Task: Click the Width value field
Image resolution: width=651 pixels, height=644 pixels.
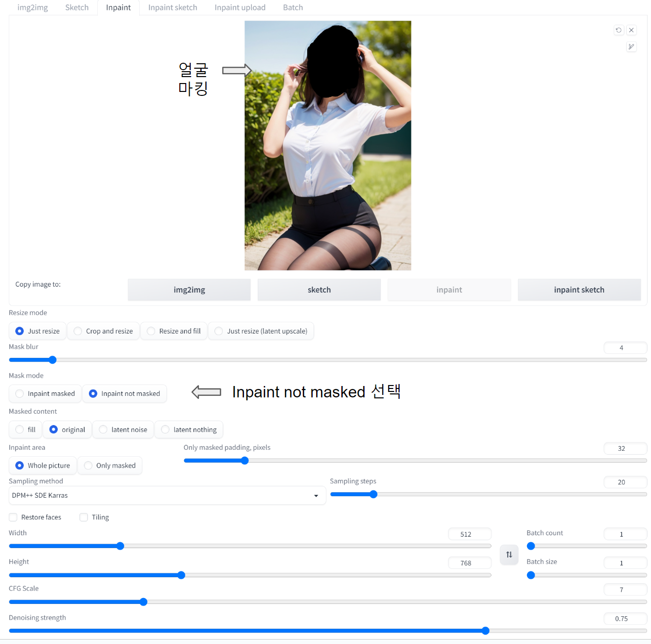Action: [470, 534]
